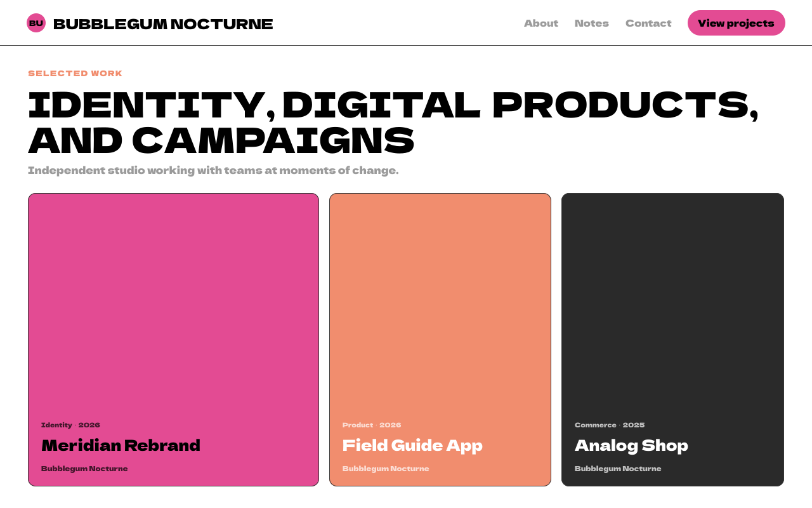Click the pink BU logo badge
Image resolution: width=812 pixels, height=508 pixels.
[x=36, y=23]
